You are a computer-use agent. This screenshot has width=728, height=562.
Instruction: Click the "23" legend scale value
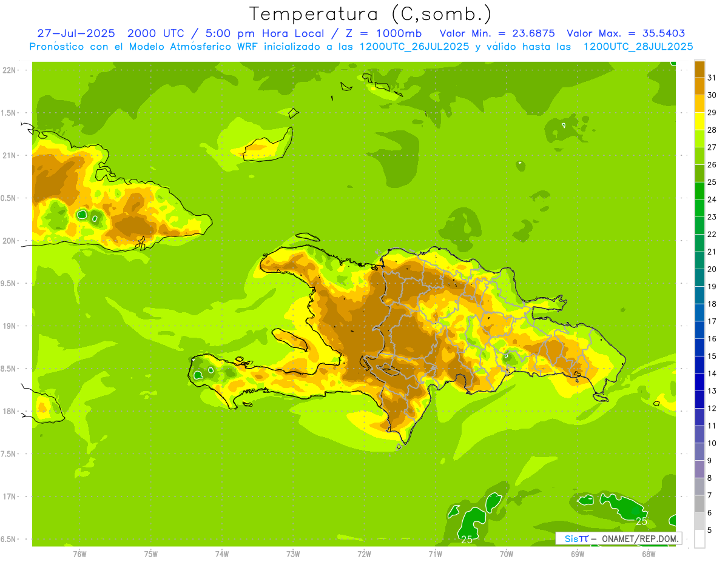712,217
